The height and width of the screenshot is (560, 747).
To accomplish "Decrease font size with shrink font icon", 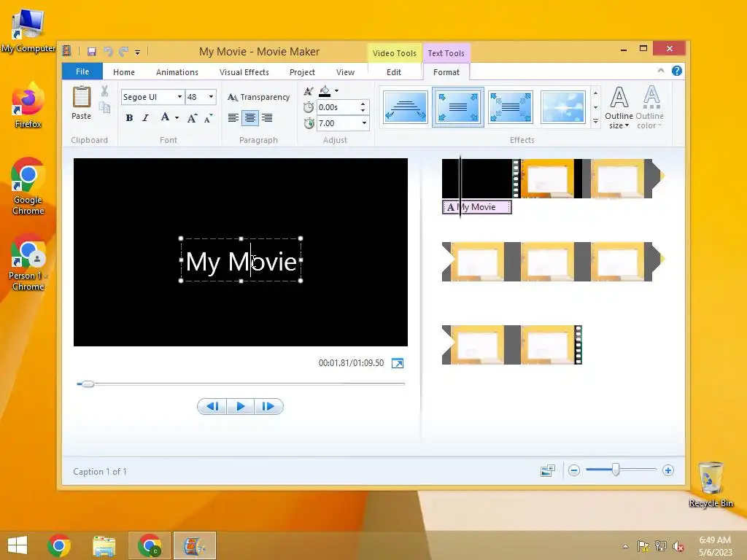I will (x=208, y=117).
